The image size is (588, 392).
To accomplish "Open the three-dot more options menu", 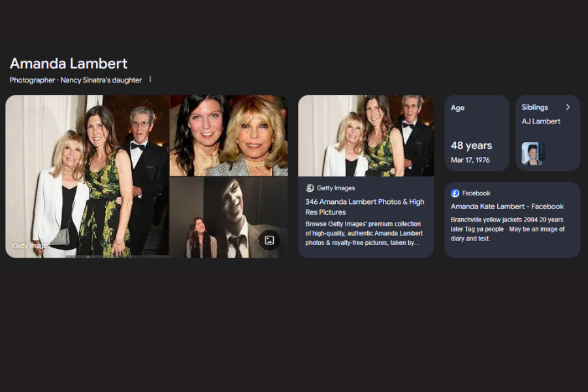I will [x=150, y=79].
